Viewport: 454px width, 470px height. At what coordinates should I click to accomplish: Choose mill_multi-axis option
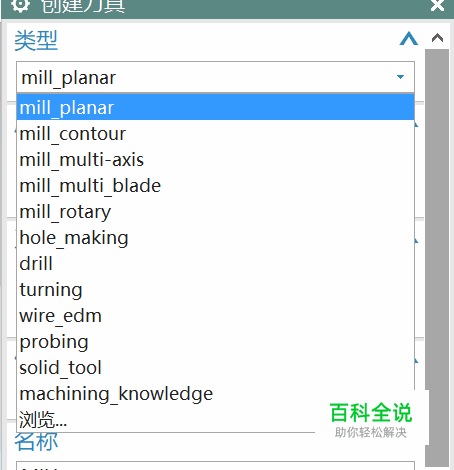pyautogui.click(x=215, y=160)
